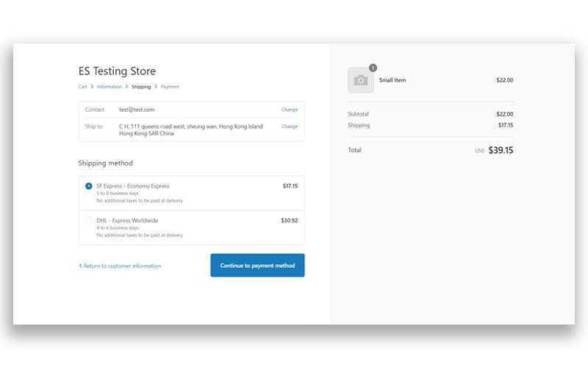588x368 pixels.
Task: Change the contact email
Action: click(x=290, y=110)
